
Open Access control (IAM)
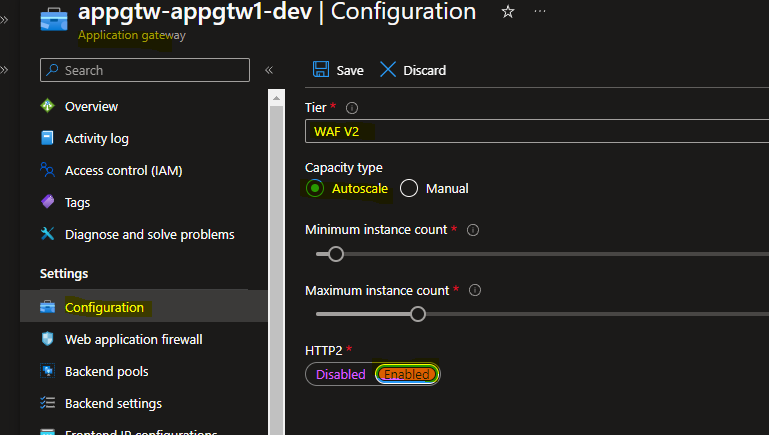[124, 171]
